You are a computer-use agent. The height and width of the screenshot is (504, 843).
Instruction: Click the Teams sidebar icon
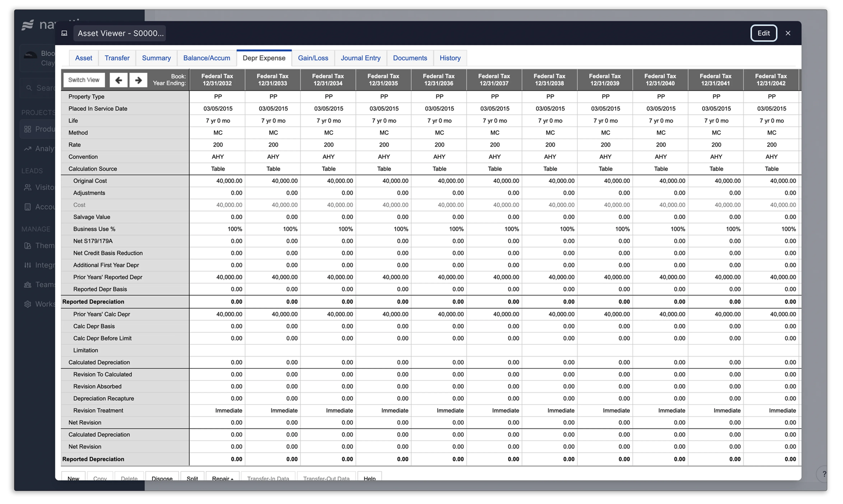tap(28, 285)
